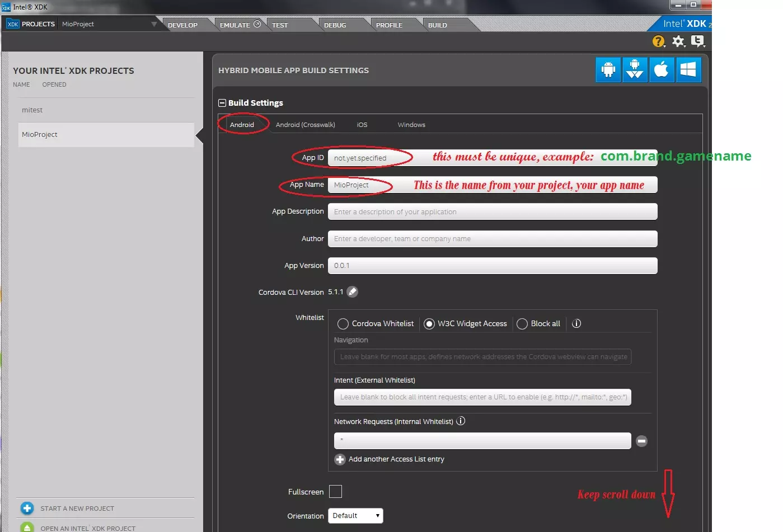Click the Network Requests whitelist entry field

click(482, 441)
